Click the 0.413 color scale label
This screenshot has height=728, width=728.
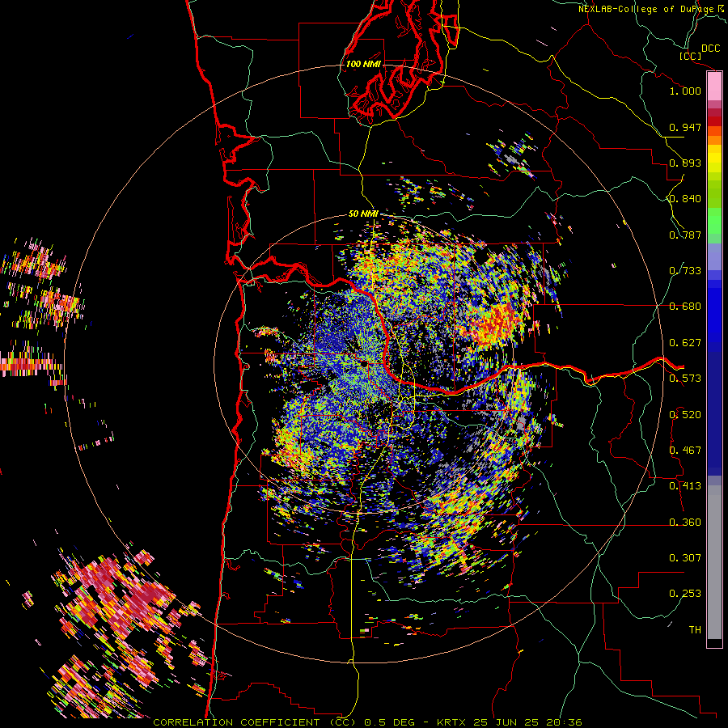(x=685, y=486)
